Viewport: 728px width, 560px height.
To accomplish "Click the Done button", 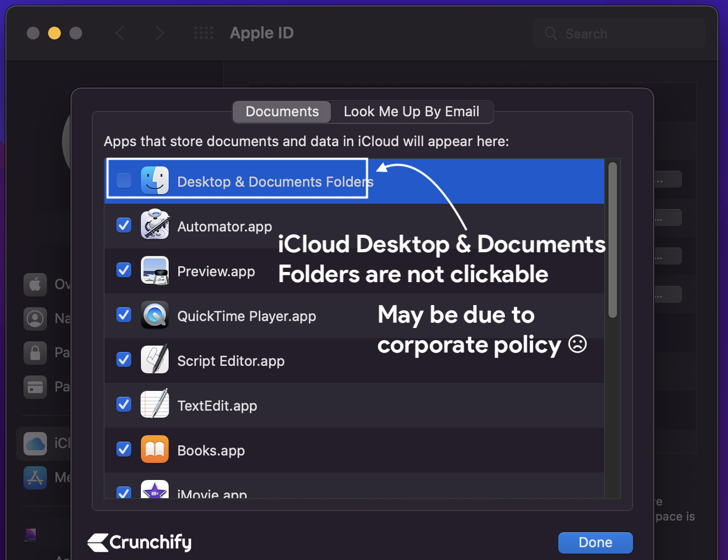I will coord(596,542).
